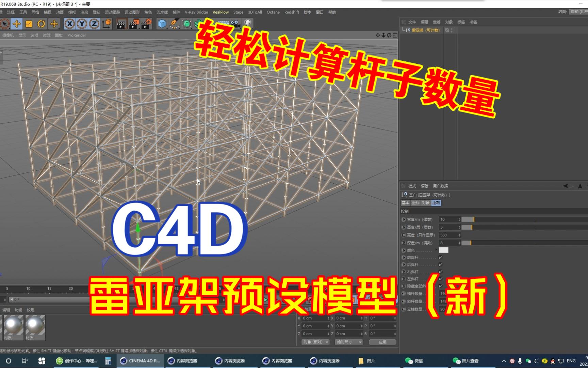Click the recent tool plus icon
Image resolution: width=588 pixels, height=368 pixels.
(54, 24)
